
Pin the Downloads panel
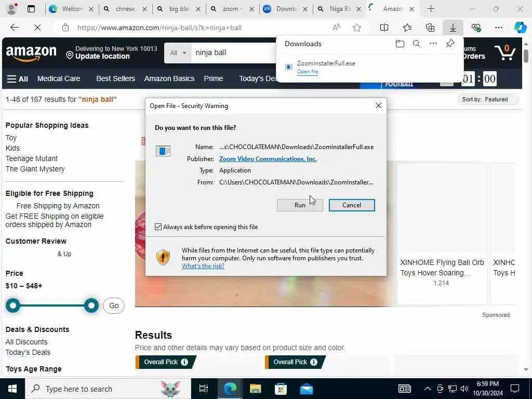[x=450, y=44]
